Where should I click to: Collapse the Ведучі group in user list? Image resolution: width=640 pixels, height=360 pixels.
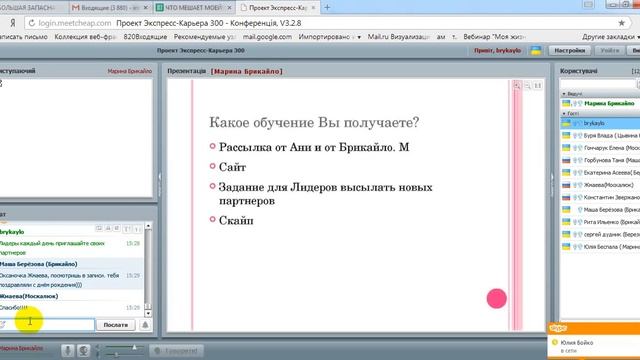[564, 94]
